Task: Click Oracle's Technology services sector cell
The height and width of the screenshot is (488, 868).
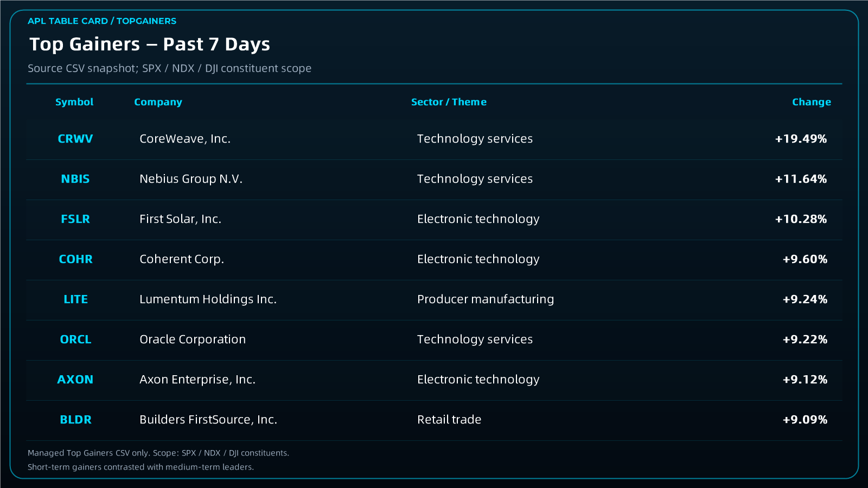Action: pos(475,339)
